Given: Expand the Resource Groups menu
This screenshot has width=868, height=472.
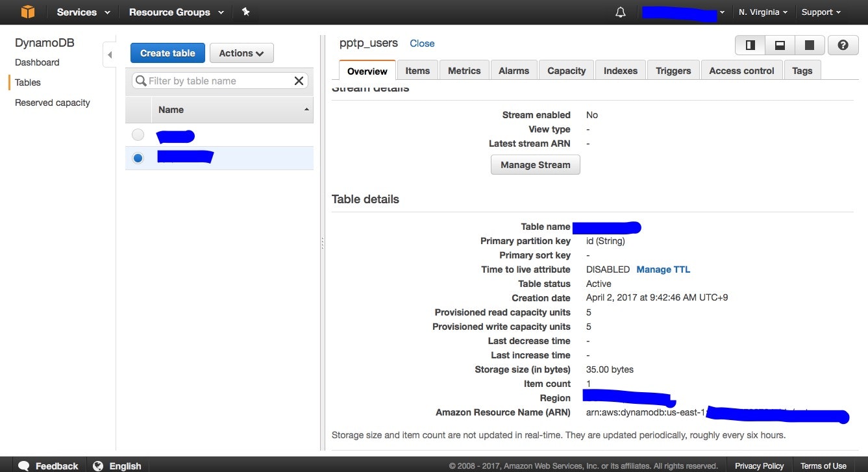Looking at the screenshot, I should point(176,12).
